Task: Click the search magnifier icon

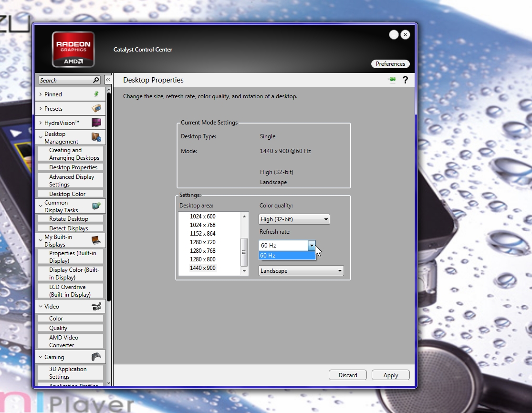Action: point(96,81)
